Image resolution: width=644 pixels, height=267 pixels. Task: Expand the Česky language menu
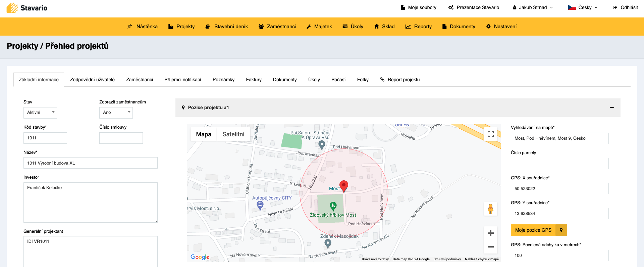tap(583, 7)
